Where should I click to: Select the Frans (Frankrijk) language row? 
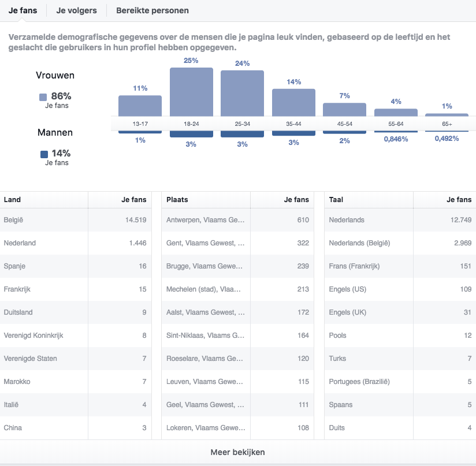tap(400, 266)
